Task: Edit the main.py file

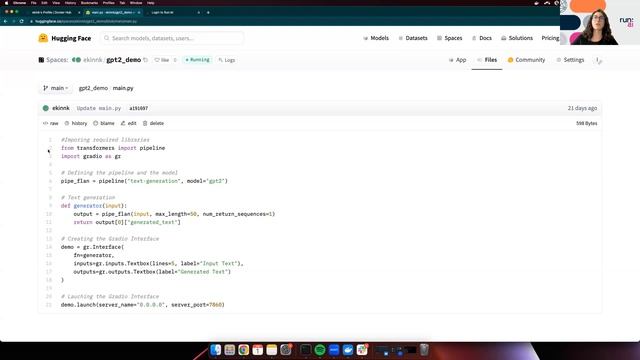Action: pos(129,123)
